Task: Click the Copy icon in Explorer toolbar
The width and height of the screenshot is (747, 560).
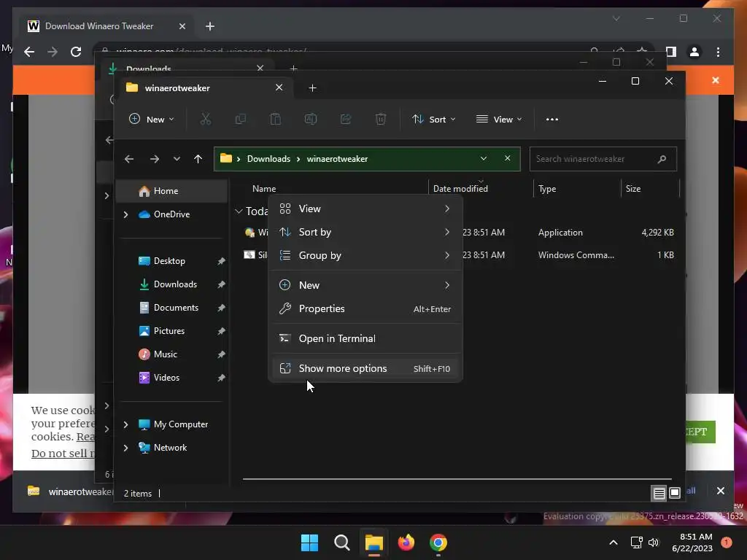Action: [x=241, y=119]
